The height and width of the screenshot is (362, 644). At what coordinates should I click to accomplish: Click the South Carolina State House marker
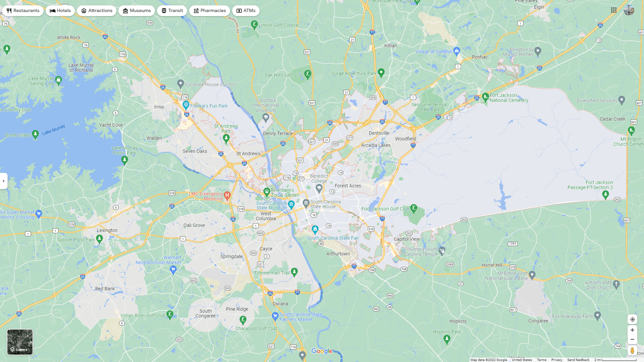coord(306,203)
